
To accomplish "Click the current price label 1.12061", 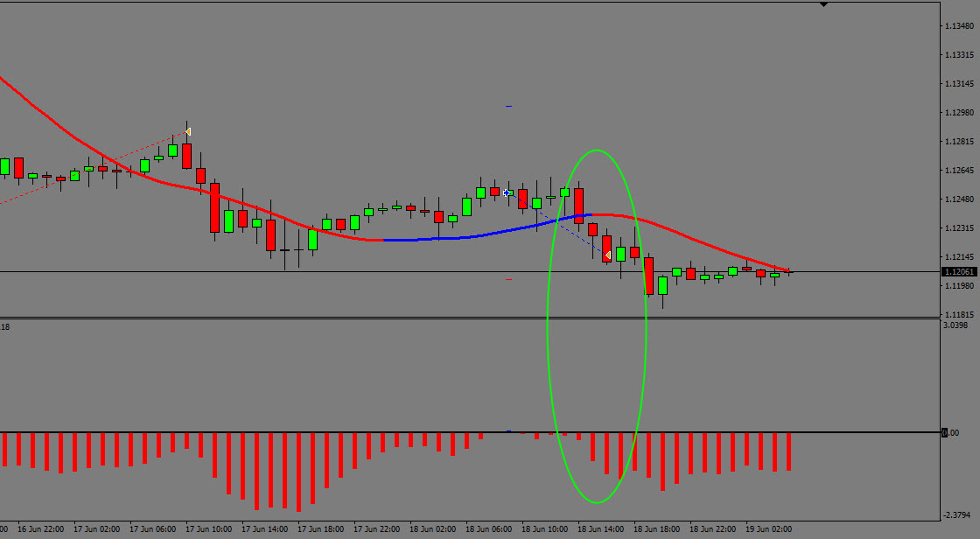I will pyautogui.click(x=958, y=272).
